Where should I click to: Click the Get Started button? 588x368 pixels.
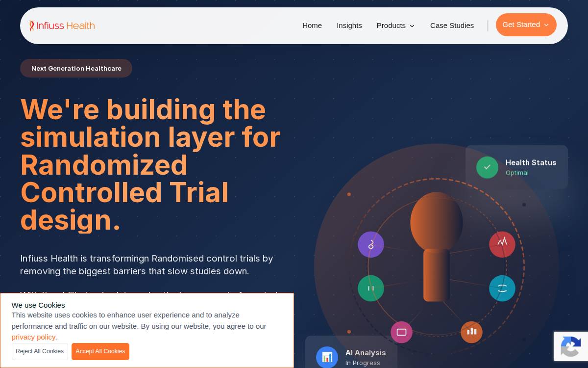click(x=526, y=25)
